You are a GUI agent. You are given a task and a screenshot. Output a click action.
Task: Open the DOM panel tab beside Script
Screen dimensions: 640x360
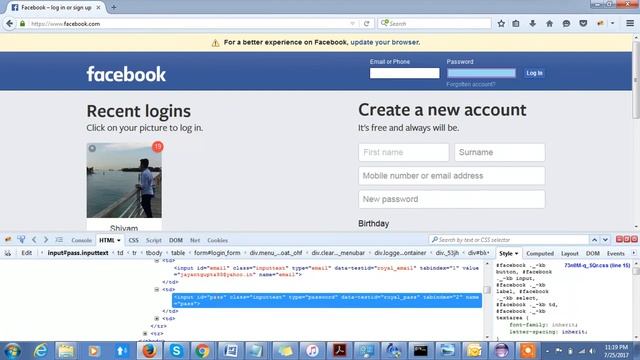(x=176, y=240)
